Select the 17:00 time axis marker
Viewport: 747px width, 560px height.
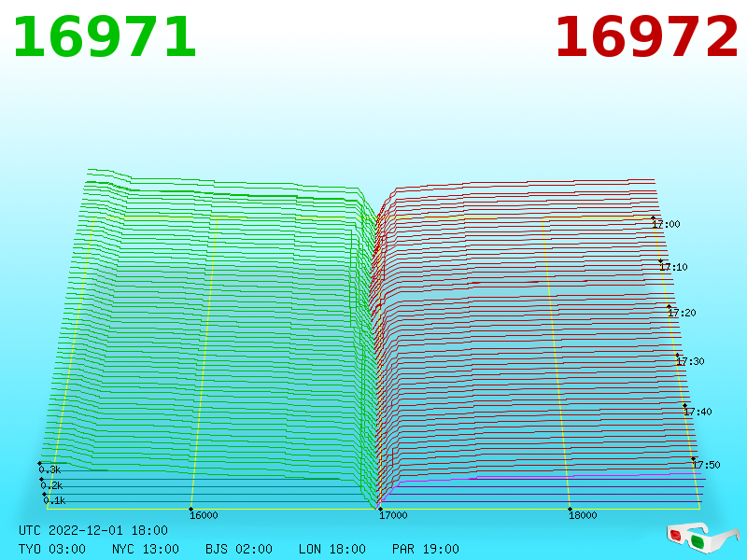coord(666,224)
